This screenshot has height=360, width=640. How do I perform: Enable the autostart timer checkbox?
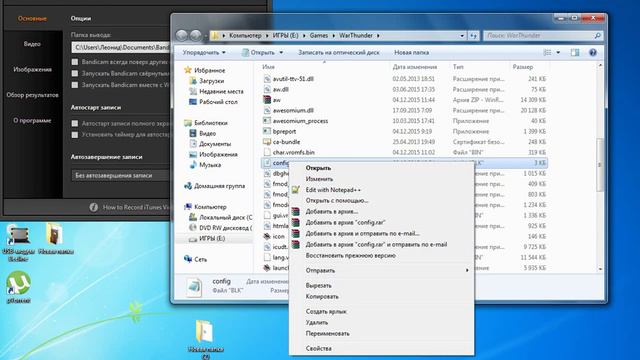(75, 135)
